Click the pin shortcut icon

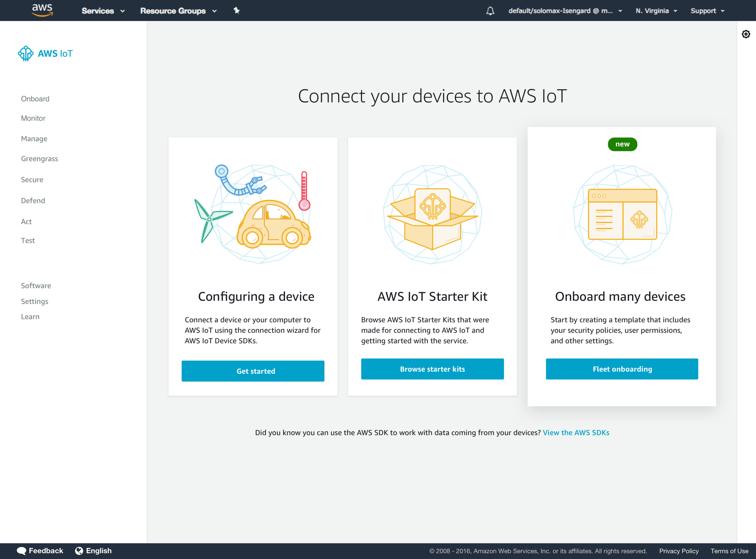236,11
